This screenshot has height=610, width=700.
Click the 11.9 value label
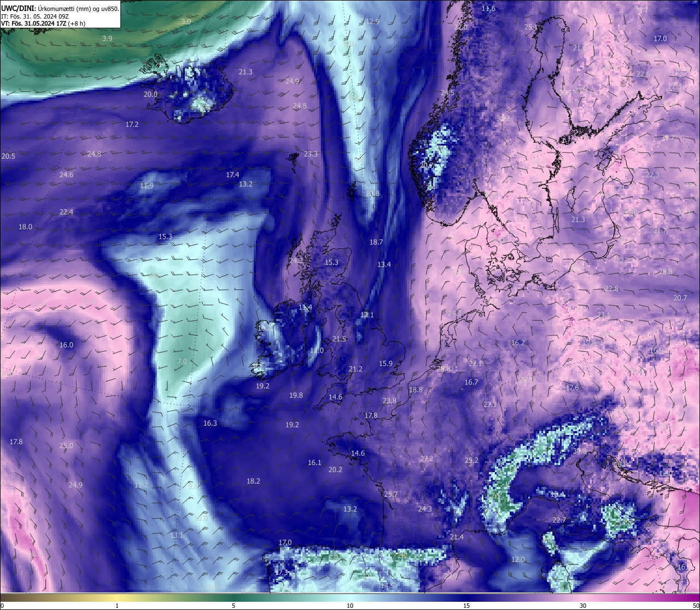coord(147,185)
